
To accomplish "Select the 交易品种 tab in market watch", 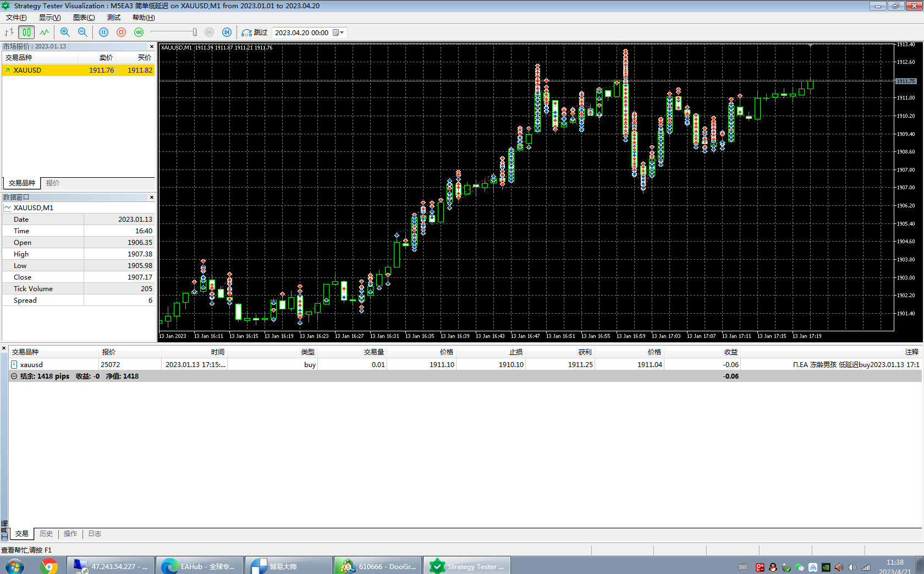I will pyautogui.click(x=22, y=183).
